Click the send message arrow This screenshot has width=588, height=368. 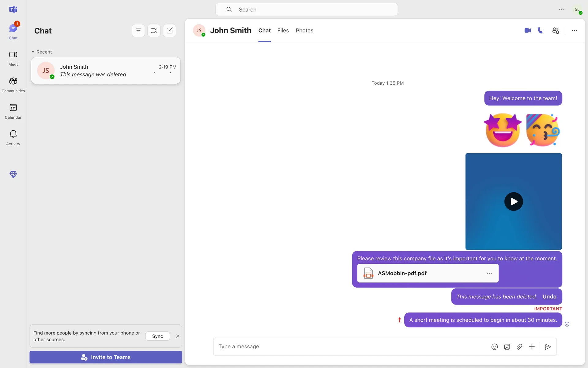[x=548, y=347]
